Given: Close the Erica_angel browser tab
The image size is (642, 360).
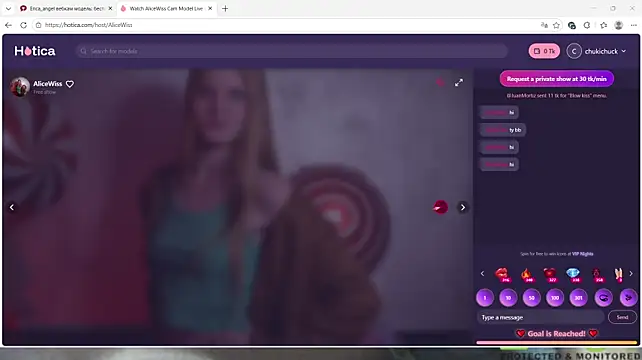Looking at the screenshot, I should (110, 8).
